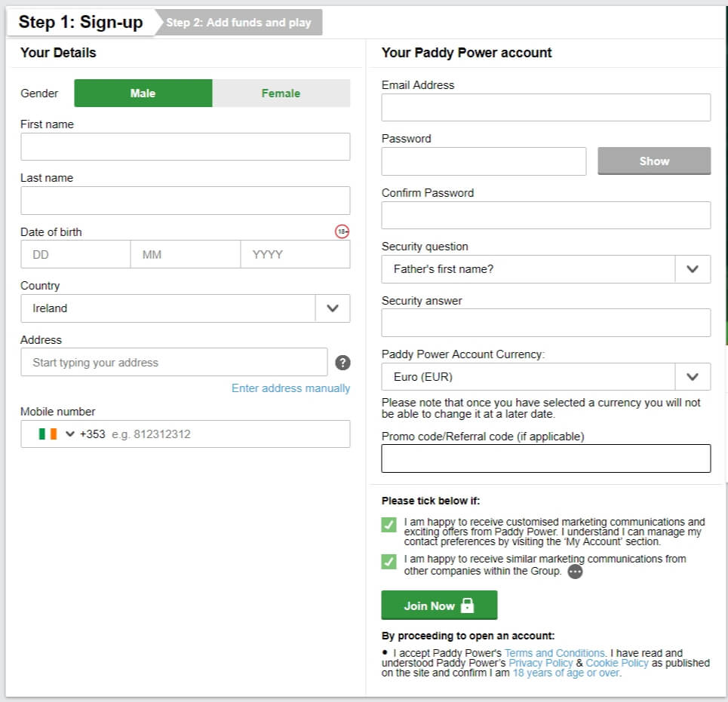The height and width of the screenshot is (702, 728).
Task: Focus the Confirm Password field
Action: point(546,216)
